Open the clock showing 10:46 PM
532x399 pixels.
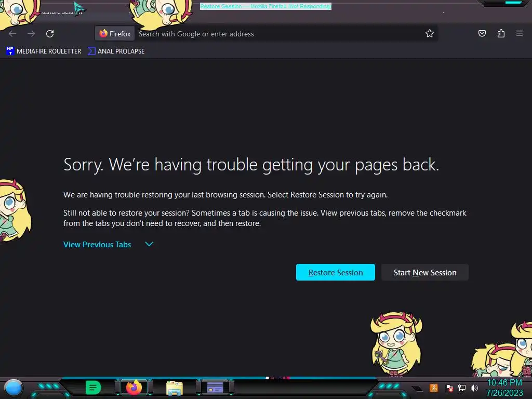point(504,388)
